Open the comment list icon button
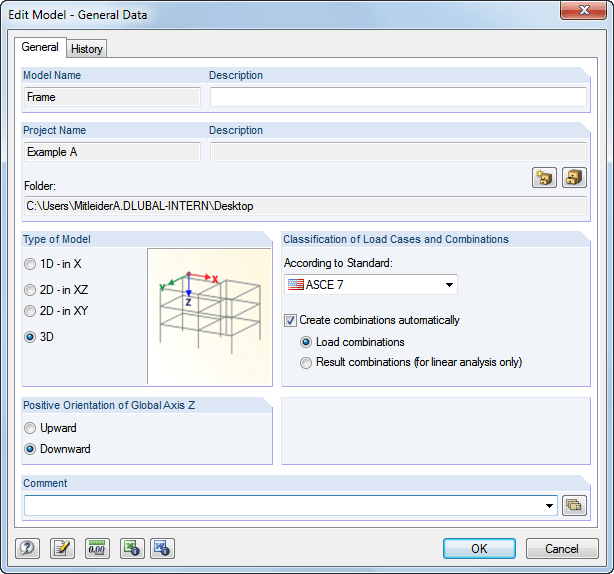Viewport: 614px width, 574px height. [574, 505]
